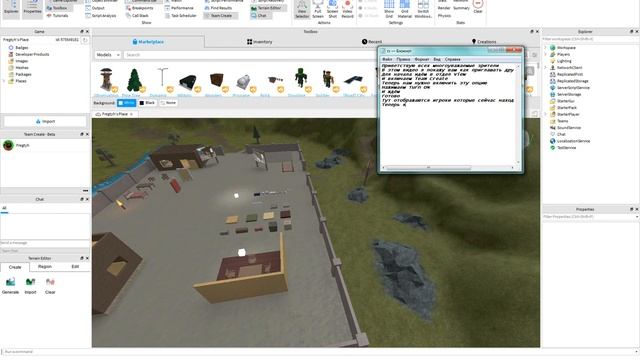Viewport: 640px width, 360px height.
Task: Take a Screen Shot
Action: 332,9
